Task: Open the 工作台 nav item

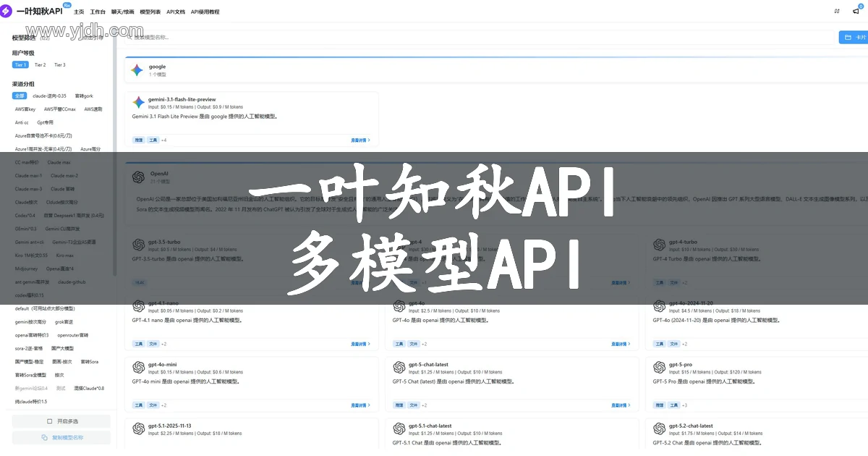Action: 98,12
